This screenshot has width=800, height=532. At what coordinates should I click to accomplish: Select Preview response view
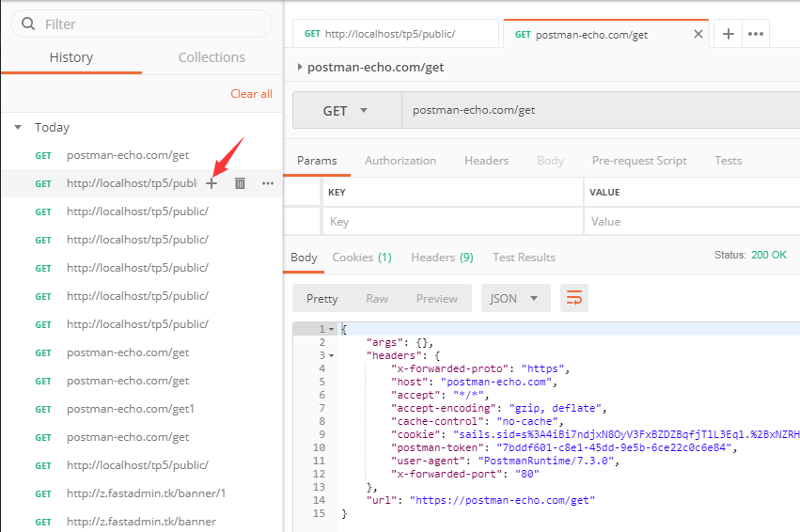437,298
